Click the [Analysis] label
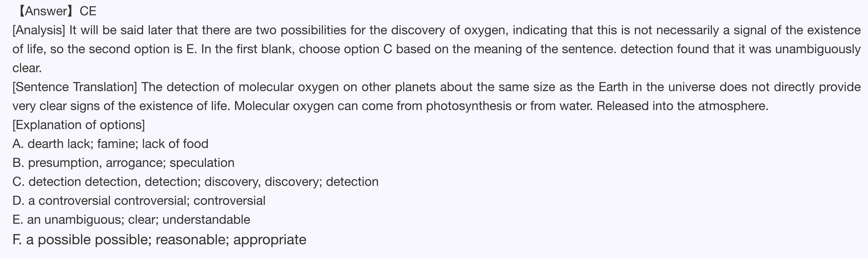The width and height of the screenshot is (868, 259). coord(39,30)
